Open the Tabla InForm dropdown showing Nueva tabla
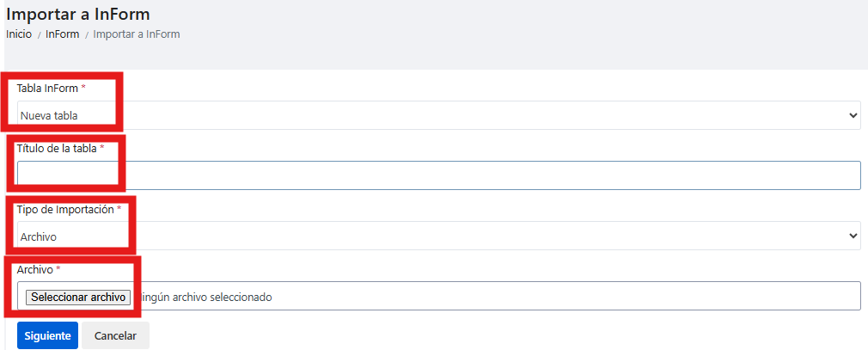The image size is (868, 350). tap(439, 115)
